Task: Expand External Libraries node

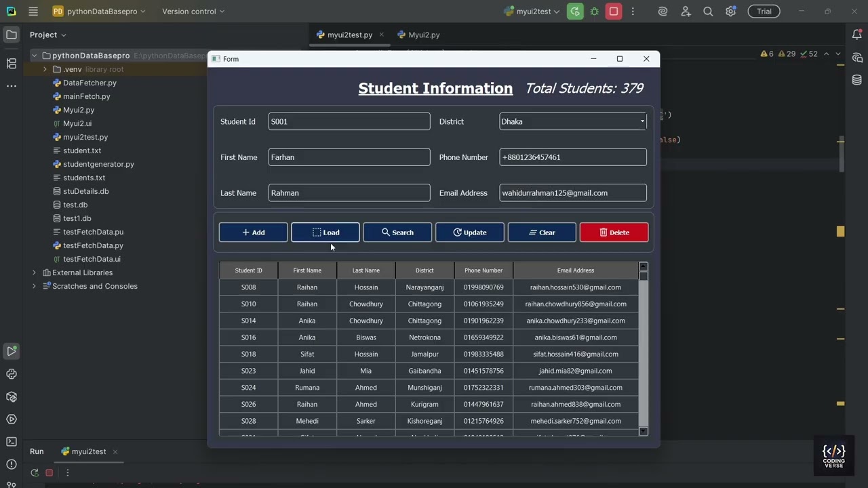Action: 34,272
